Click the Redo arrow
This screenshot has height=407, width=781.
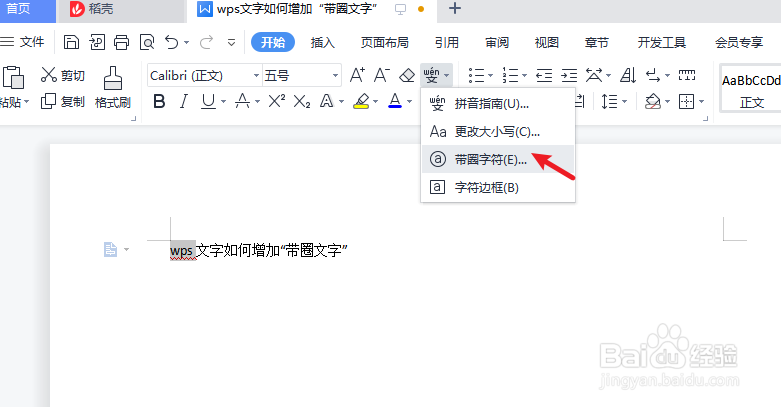tap(206, 42)
